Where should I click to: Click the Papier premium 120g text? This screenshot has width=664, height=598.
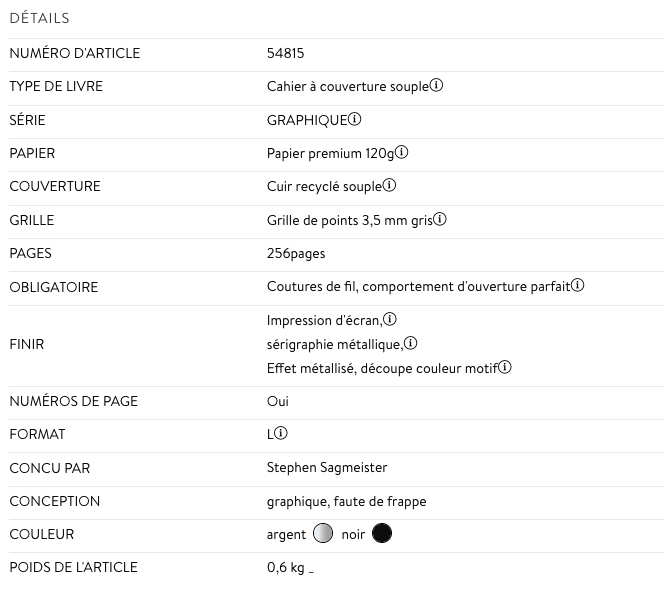tap(330, 153)
